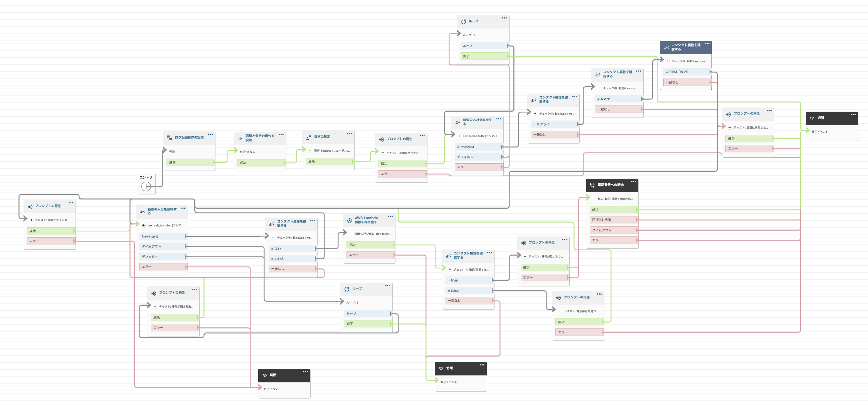
Task: Select the AWS Lambda function block icon
Action: (x=350, y=221)
